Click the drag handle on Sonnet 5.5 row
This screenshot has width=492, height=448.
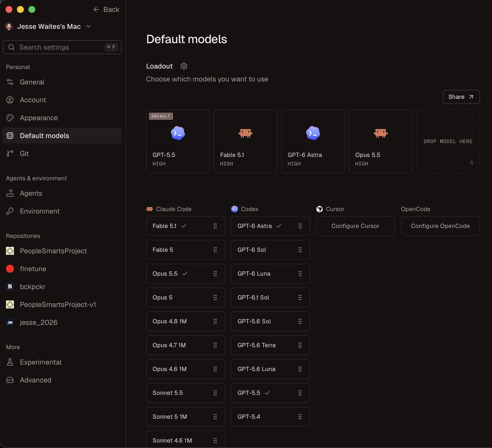coord(215,393)
